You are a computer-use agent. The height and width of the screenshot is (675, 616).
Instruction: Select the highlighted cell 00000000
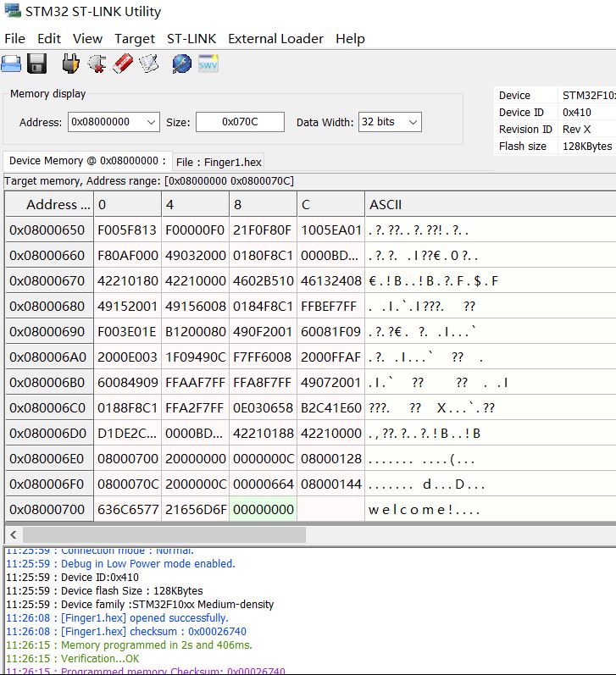point(264,509)
